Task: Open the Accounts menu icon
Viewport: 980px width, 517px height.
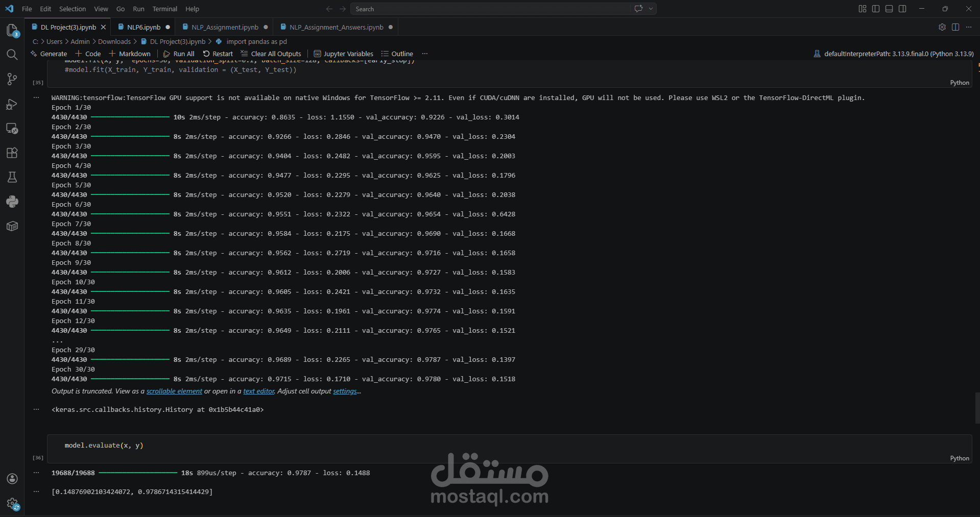Action: (x=12, y=479)
